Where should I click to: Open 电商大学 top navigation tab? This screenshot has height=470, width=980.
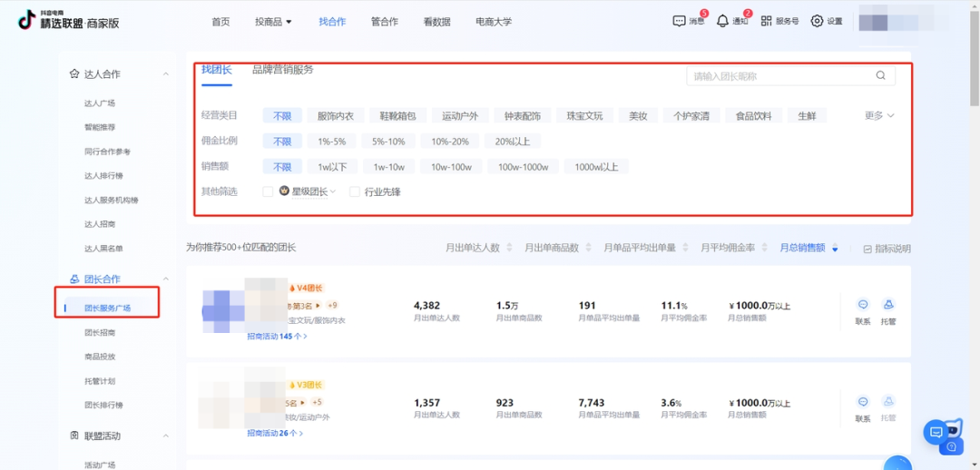pos(494,21)
